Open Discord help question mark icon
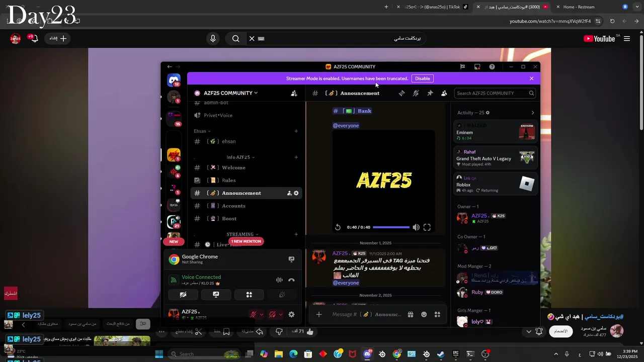The image size is (644, 362). click(x=492, y=66)
